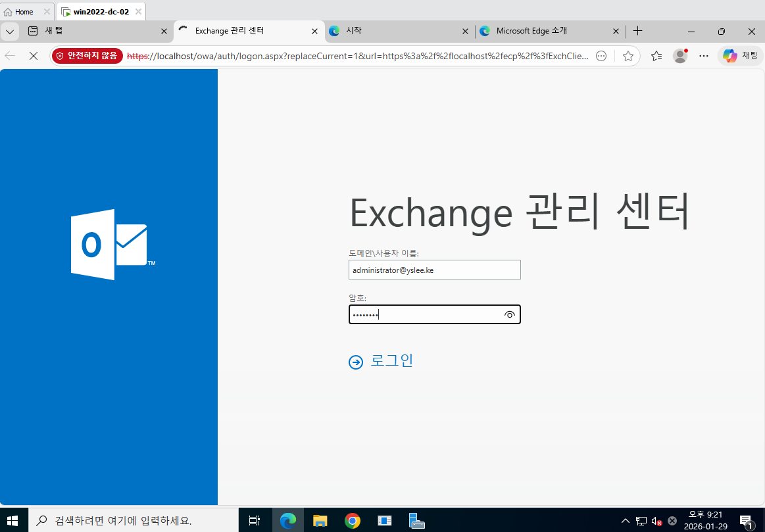Open the Copilot 채팅 button
The height and width of the screenshot is (532, 765).
740,56
